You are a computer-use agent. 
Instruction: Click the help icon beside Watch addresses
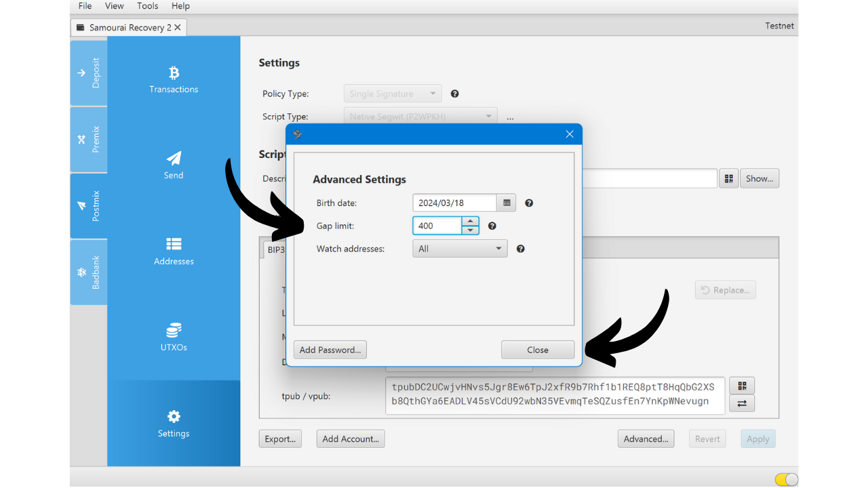tap(521, 249)
